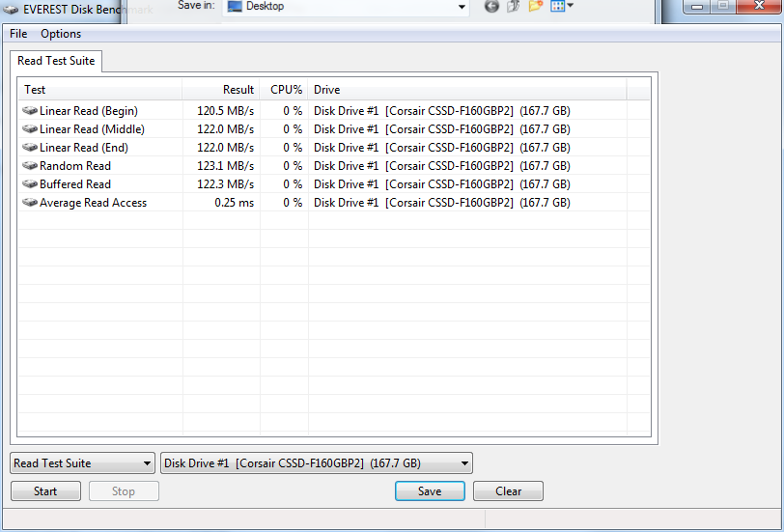Click the 0.25 ms result value
The image size is (784, 532).
tap(234, 203)
